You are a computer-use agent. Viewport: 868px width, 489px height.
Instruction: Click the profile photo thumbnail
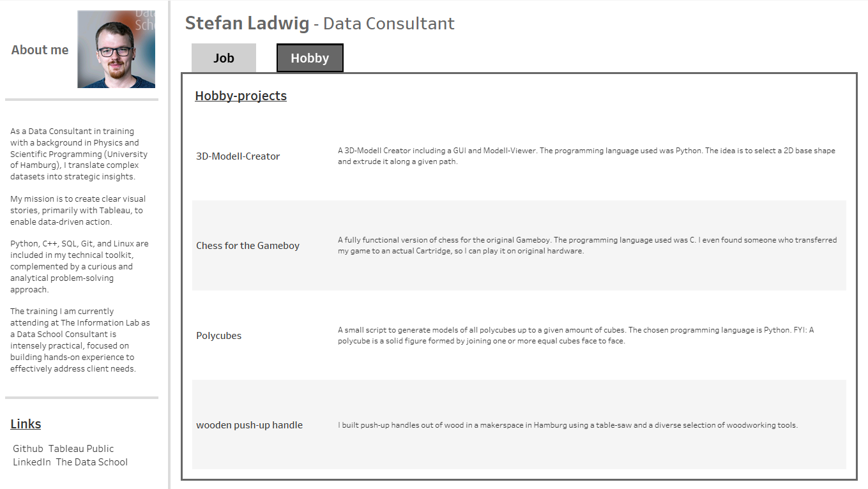coord(116,49)
